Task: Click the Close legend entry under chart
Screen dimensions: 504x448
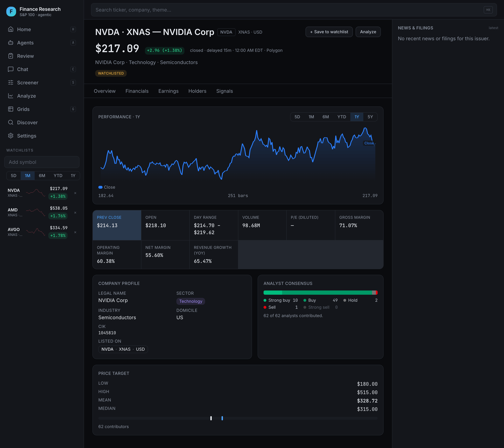Action: coord(107,187)
